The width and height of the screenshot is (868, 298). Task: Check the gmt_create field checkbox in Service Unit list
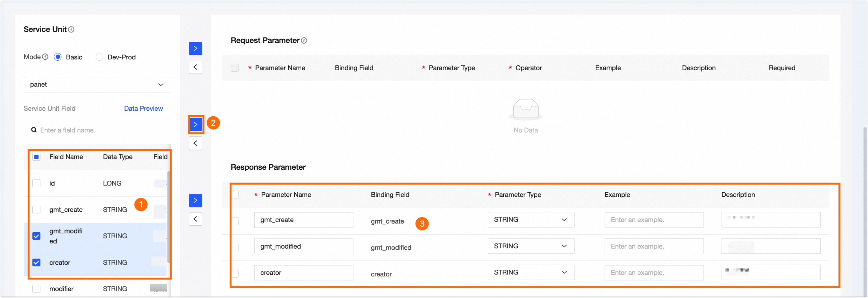[36, 209]
